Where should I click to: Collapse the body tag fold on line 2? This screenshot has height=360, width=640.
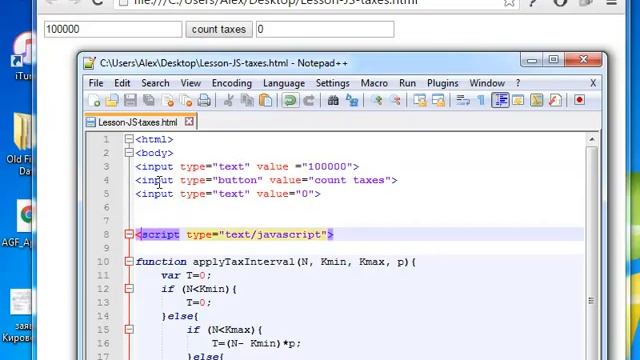click(129, 153)
